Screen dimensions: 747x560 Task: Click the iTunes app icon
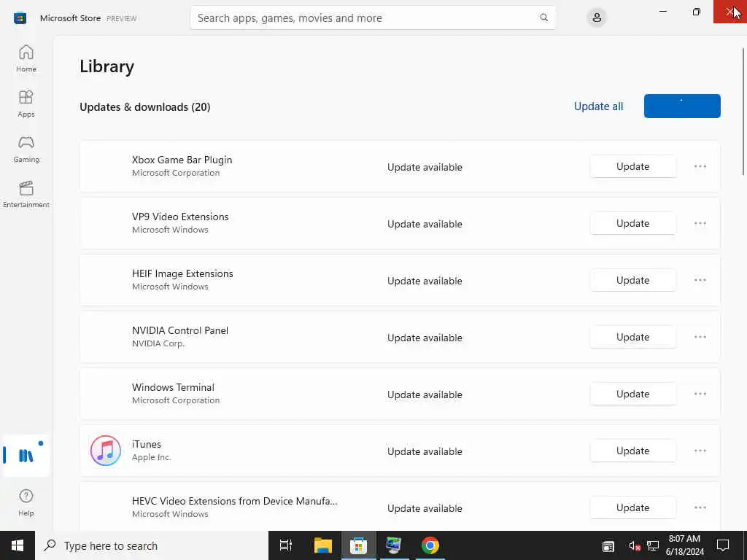point(106,451)
